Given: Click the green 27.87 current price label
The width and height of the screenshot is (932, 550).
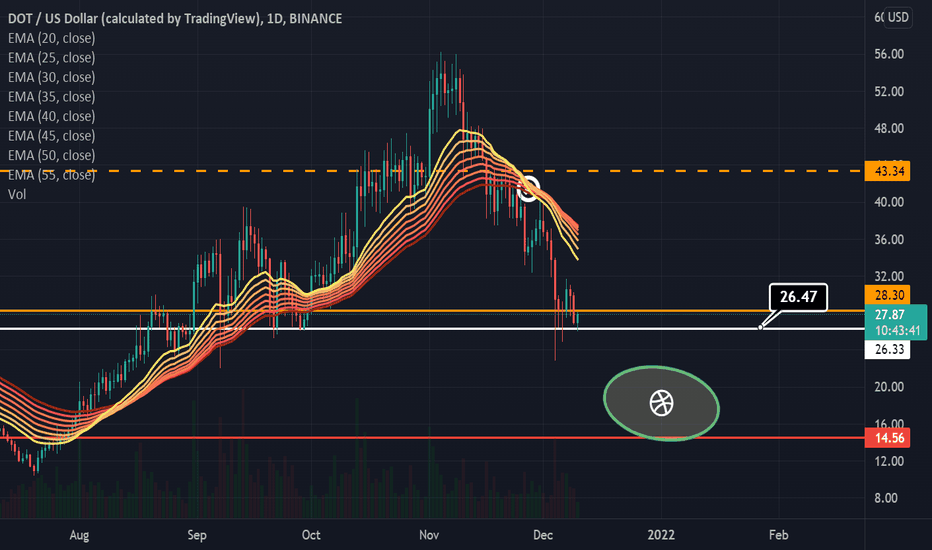Looking at the screenshot, I should coord(889,315).
